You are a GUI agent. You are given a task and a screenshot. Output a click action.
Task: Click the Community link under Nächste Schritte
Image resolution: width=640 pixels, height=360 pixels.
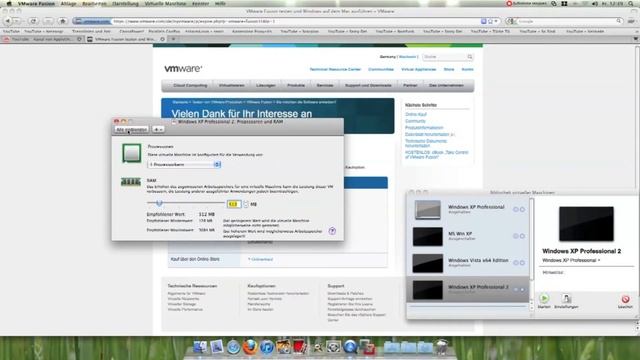415,121
